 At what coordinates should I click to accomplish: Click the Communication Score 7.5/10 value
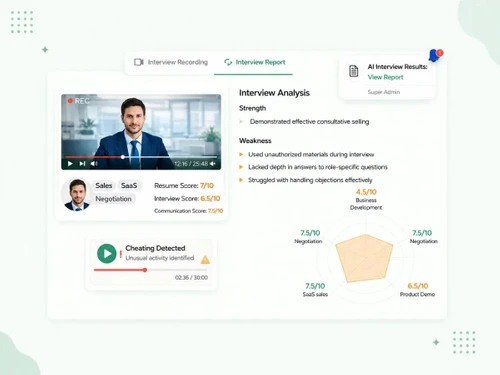(215, 211)
